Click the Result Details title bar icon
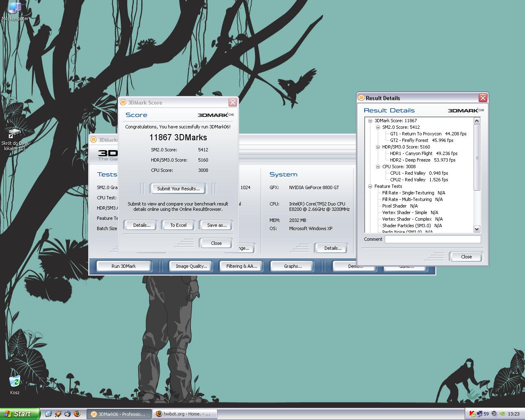This screenshot has height=420, width=525. [x=361, y=98]
